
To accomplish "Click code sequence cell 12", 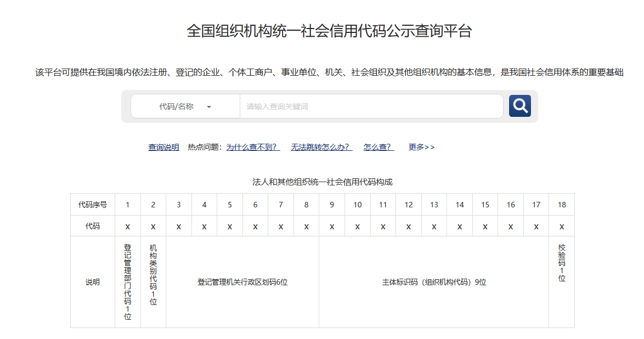I will [409, 205].
